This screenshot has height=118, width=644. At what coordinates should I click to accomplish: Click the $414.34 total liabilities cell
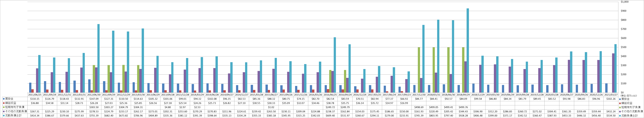[x=35, y=116]
